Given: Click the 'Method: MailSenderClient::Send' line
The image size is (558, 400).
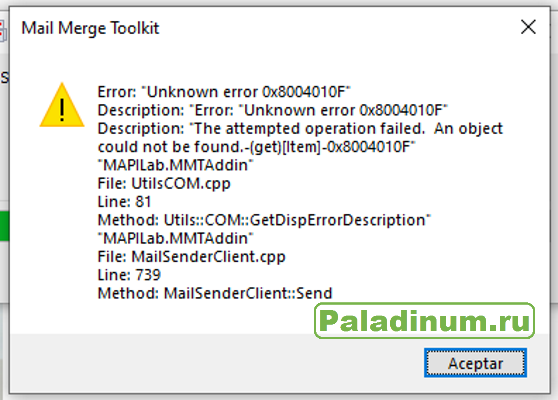Looking at the screenshot, I should point(215,293).
